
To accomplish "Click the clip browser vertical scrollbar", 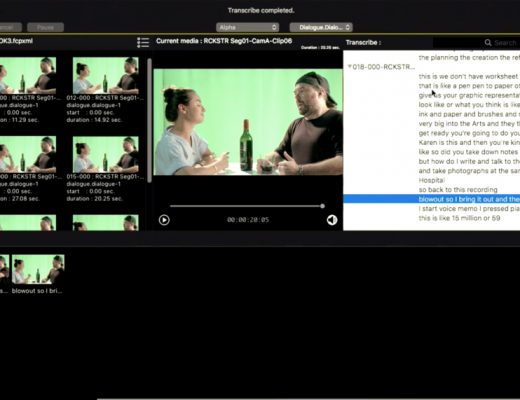I will [x=150, y=120].
